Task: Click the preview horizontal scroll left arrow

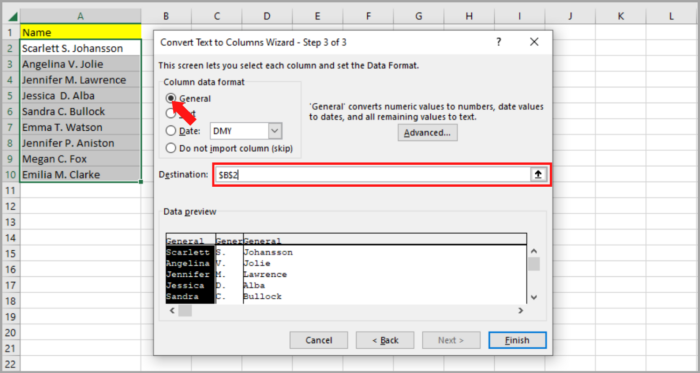Action: click(172, 311)
